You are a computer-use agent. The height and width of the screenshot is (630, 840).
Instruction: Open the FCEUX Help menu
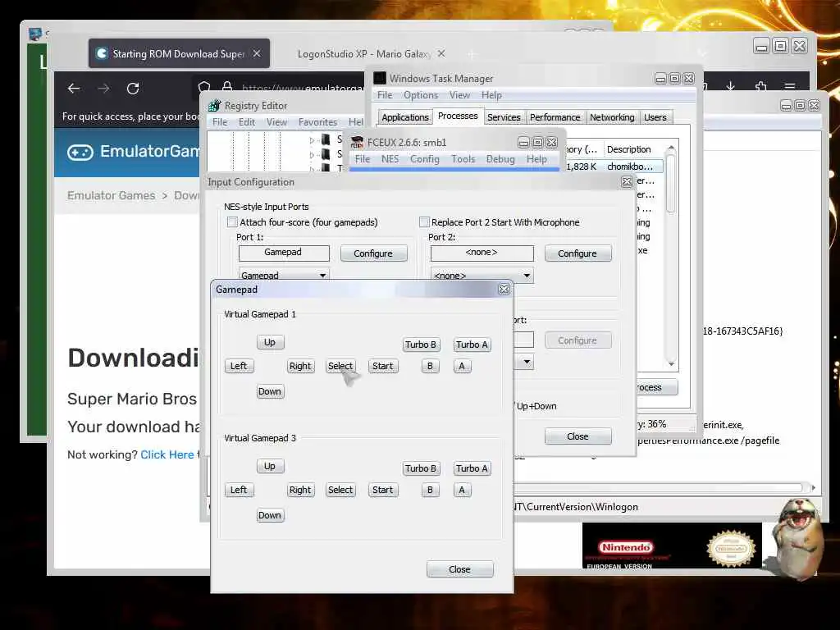[x=536, y=159]
